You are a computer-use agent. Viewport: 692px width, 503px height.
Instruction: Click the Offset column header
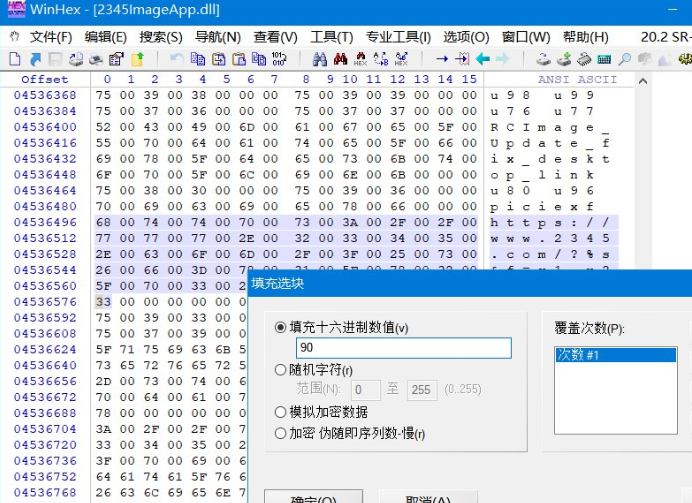point(45,79)
